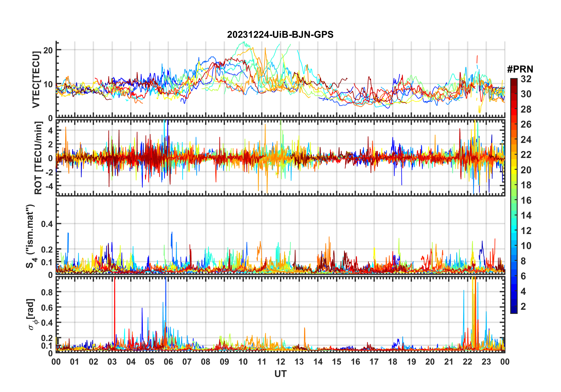Click x-axis tick label 03
The image size is (561, 392).
pos(112,362)
